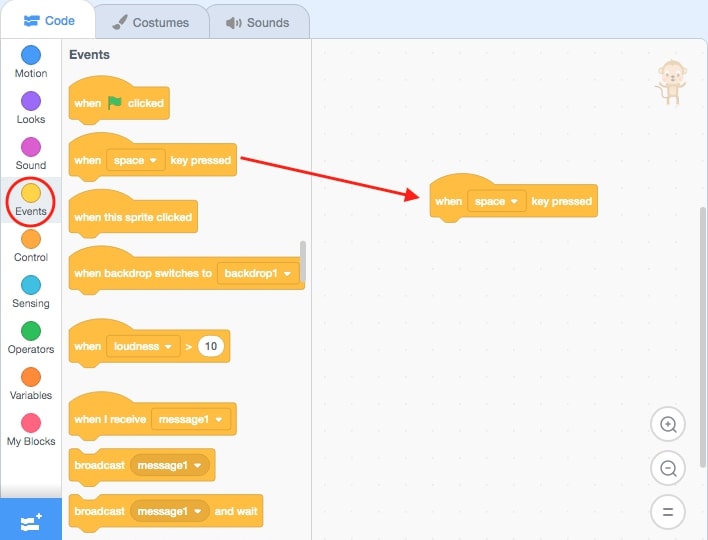Click the 'broadcast' word on broadcast message1 block
Screen dimensions: 708x540
click(99, 465)
